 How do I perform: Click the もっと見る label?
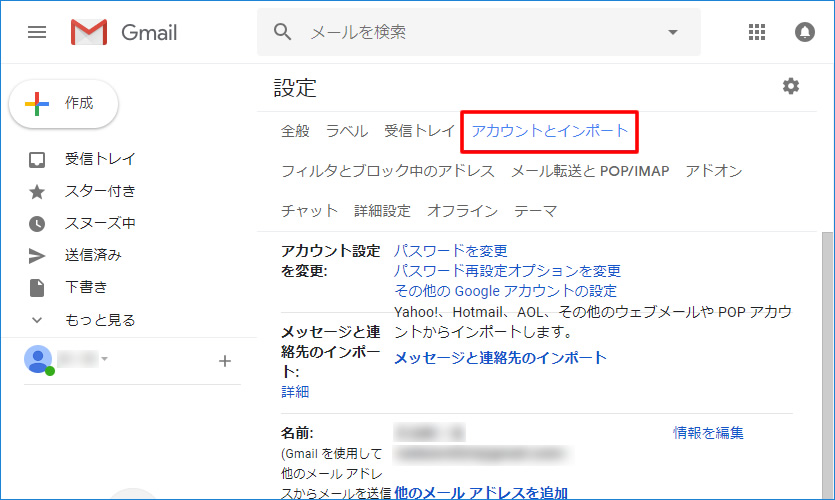pyautogui.click(x=100, y=320)
